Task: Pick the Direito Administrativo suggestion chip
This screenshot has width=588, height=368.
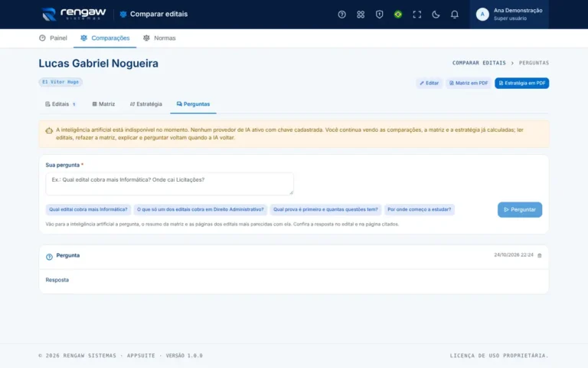Action: click(201, 209)
